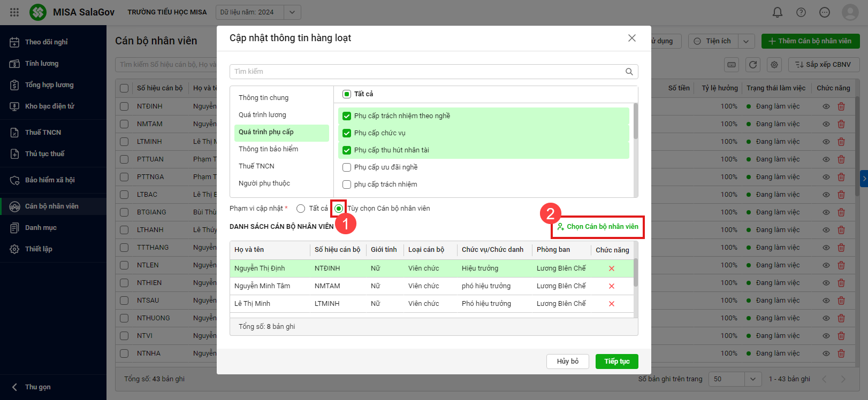This screenshot has width=868, height=400.
Task: Uncheck Phụ cấp chức vụ checkbox
Action: (347, 133)
